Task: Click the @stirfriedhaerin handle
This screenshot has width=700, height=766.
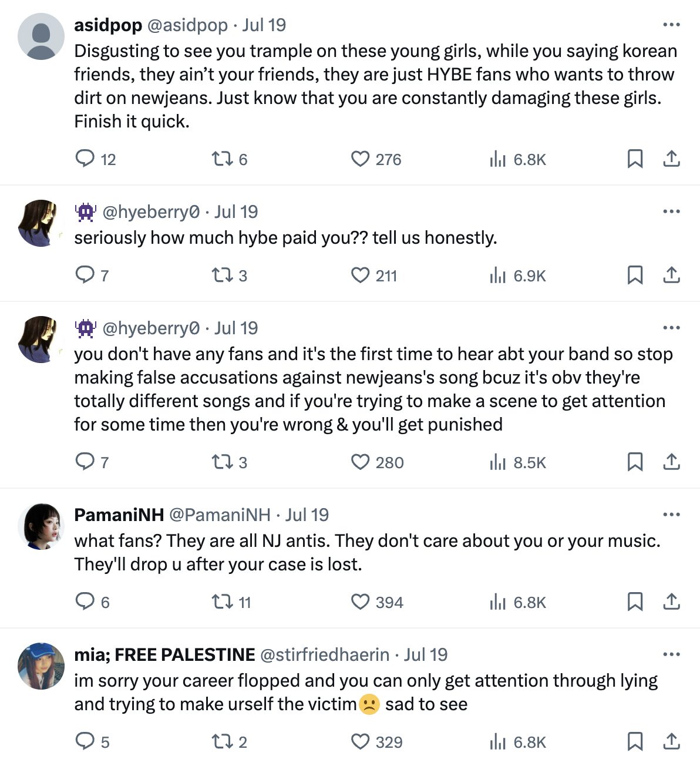Action: tap(324, 655)
